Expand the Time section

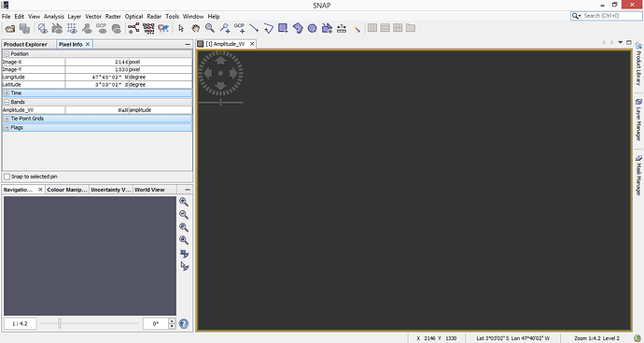(7, 93)
